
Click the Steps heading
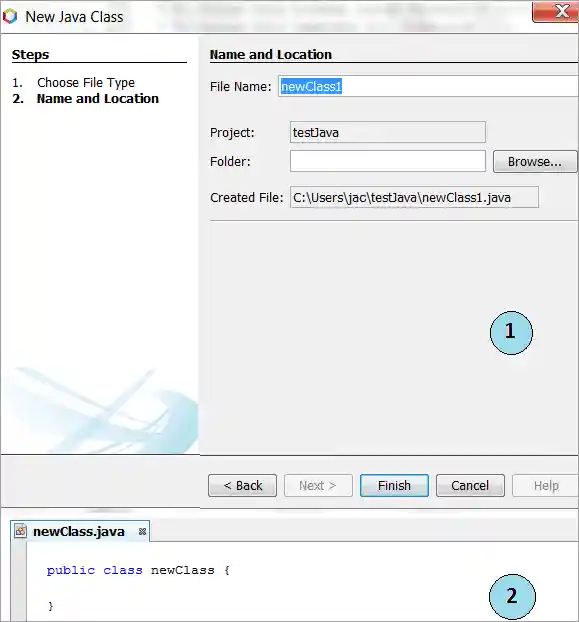coord(31,54)
